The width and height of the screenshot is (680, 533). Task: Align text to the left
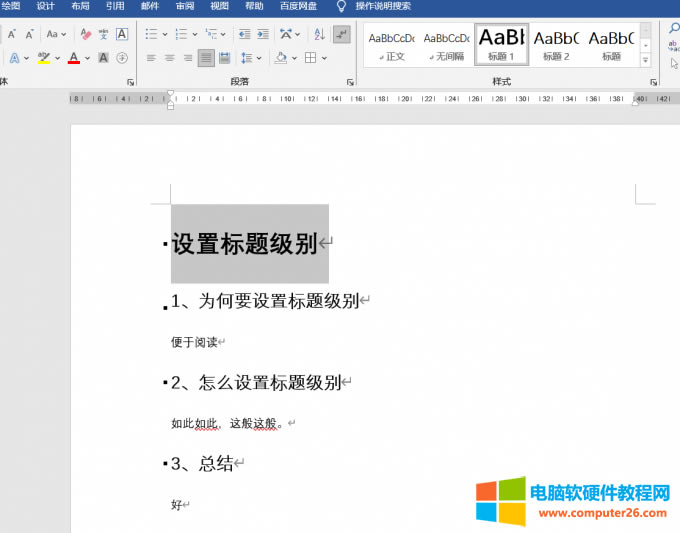pyautogui.click(x=151, y=58)
